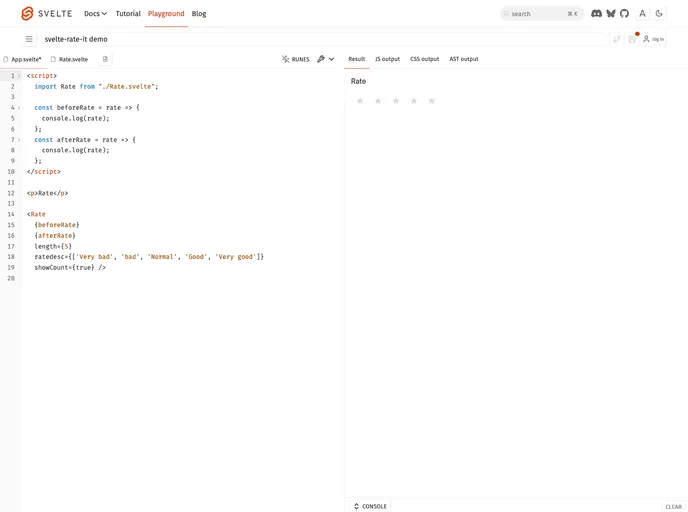The image size is (688, 512).
Task: Click the first rating star
Action: 360,101
